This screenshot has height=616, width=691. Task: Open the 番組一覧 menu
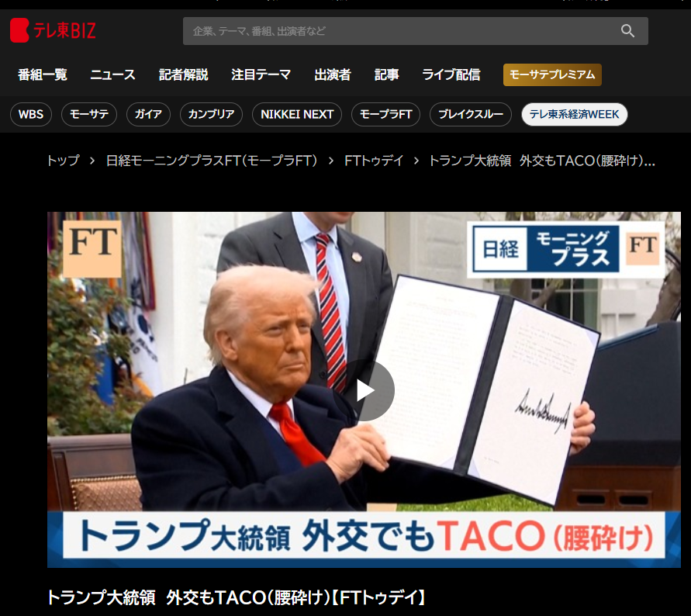(43, 75)
